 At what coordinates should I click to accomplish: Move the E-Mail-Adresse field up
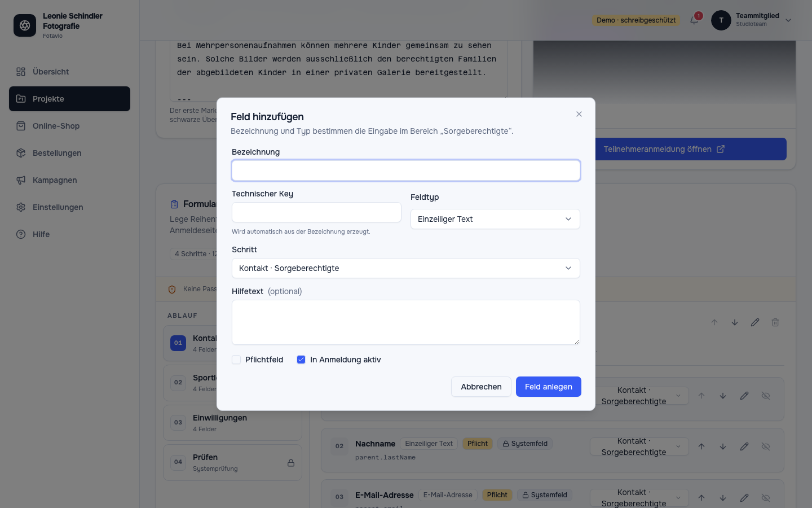coord(701,498)
